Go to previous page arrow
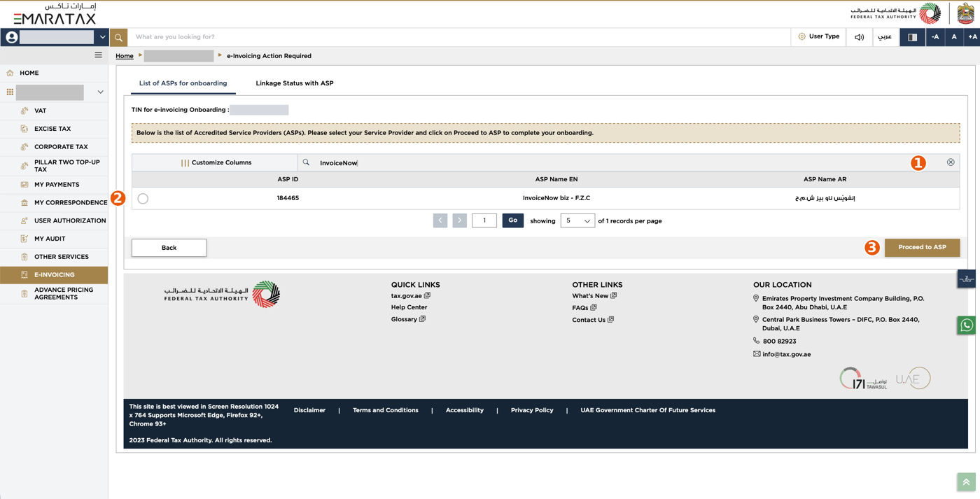The image size is (980, 499). coord(440,220)
